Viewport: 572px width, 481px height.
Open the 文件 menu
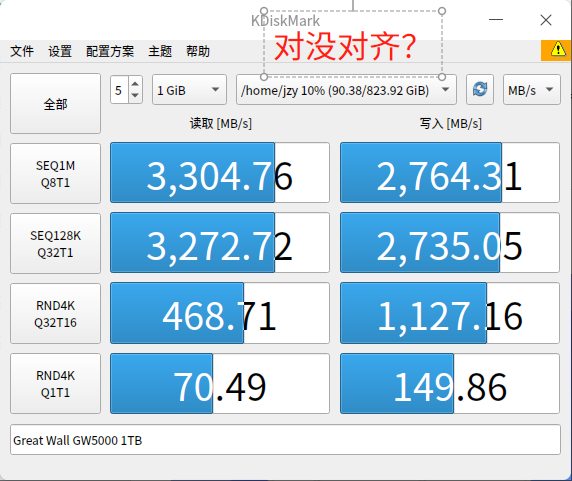(x=22, y=51)
